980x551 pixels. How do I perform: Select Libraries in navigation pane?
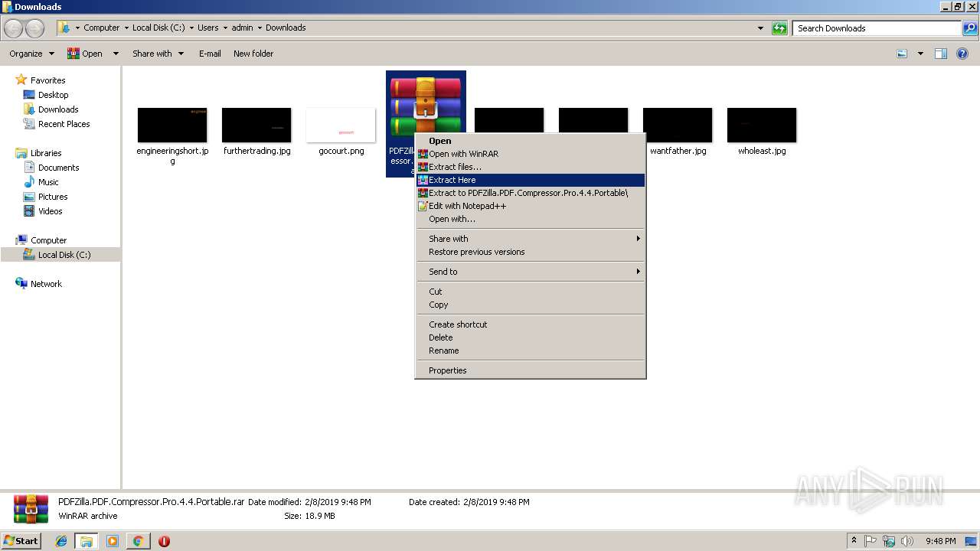46,153
